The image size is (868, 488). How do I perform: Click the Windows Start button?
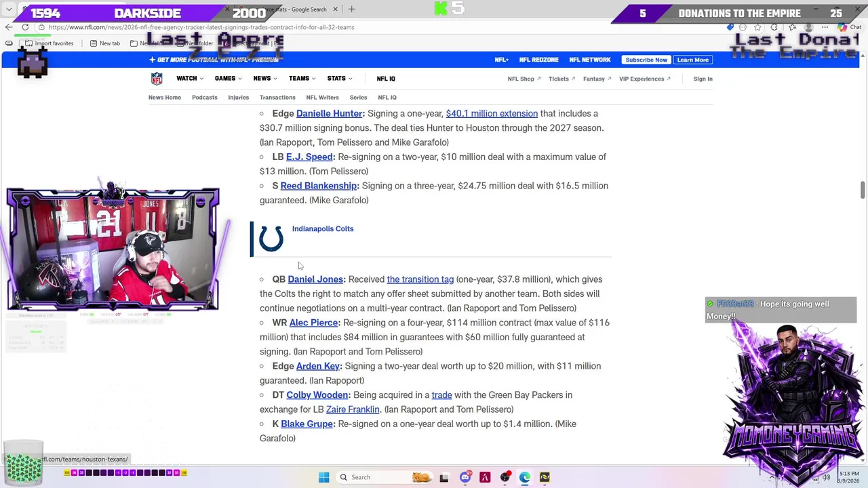click(x=323, y=477)
